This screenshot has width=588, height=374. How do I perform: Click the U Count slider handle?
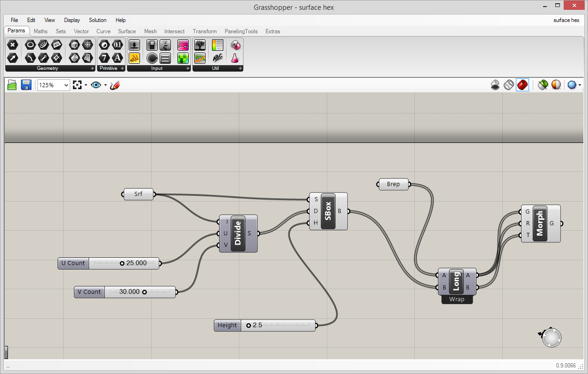(122, 263)
